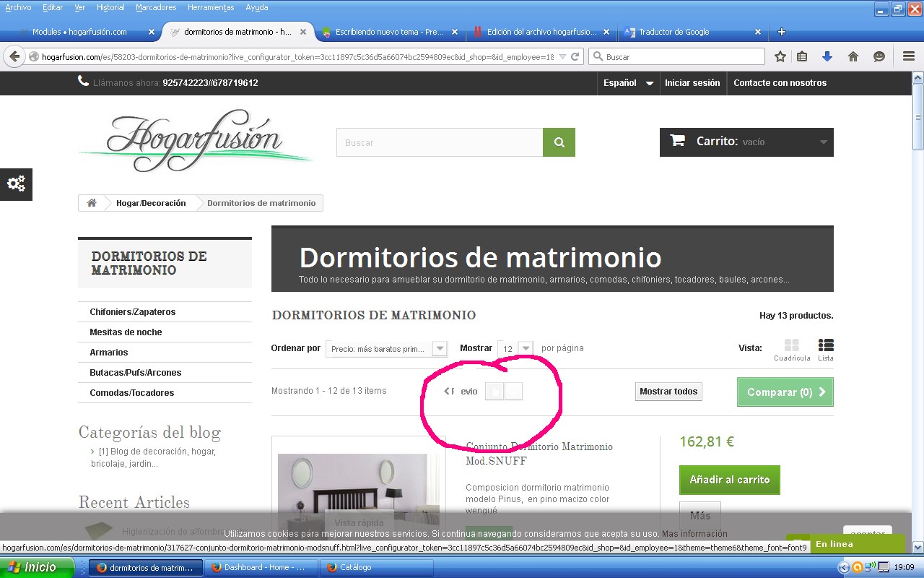
Task: Close the Escribiendo nuevo tema tab
Action: pyautogui.click(x=455, y=32)
